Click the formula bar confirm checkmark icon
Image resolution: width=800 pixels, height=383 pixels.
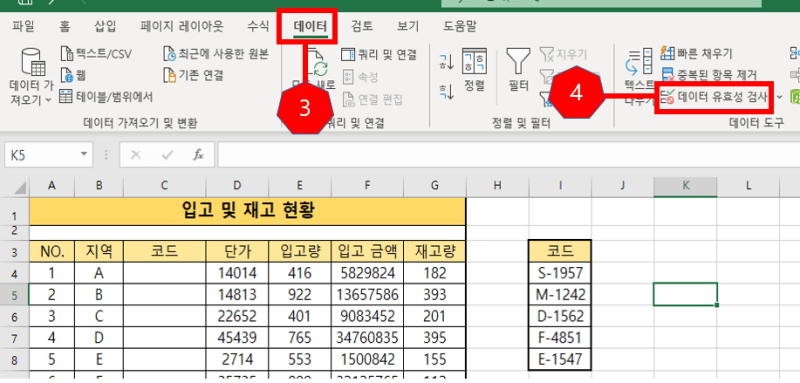click(x=167, y=155)
